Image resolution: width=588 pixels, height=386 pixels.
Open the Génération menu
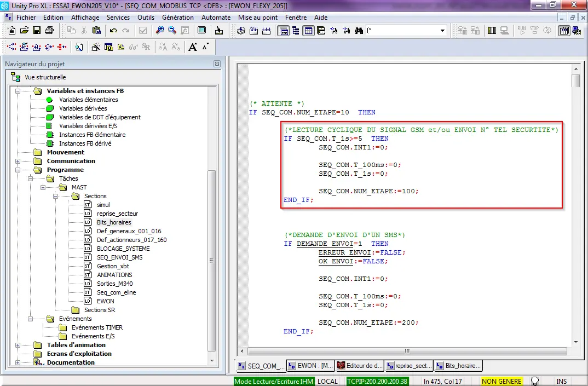tap(178, 18)
